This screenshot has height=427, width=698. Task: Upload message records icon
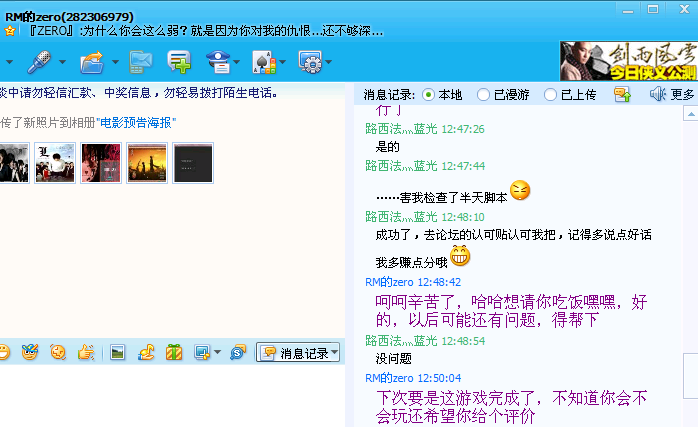coord(622,94)
